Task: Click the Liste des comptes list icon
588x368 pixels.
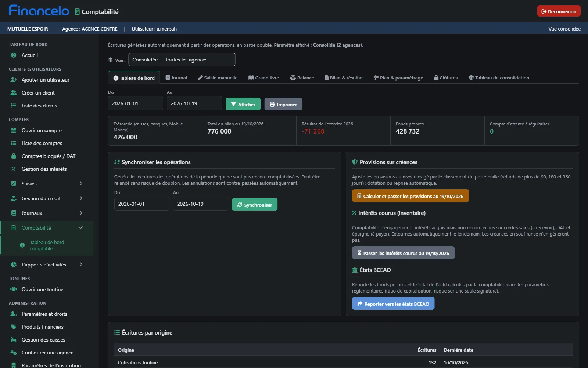Action: [x=14, y=143]
